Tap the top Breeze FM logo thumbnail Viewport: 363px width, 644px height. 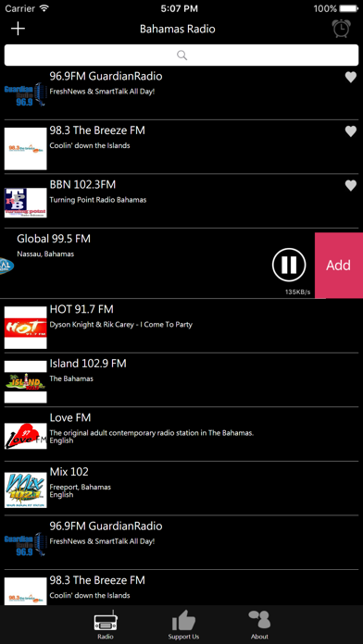(x=26, y=149)
